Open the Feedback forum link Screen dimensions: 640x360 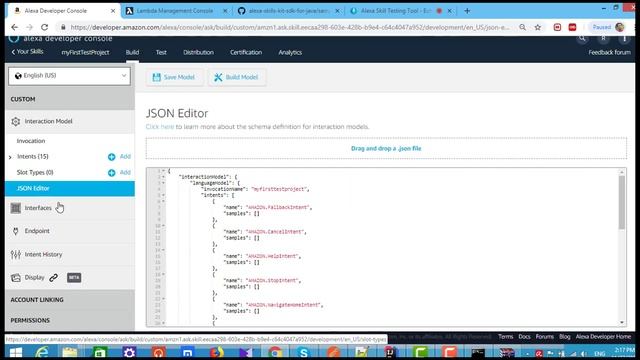click(x=609, y=52)
